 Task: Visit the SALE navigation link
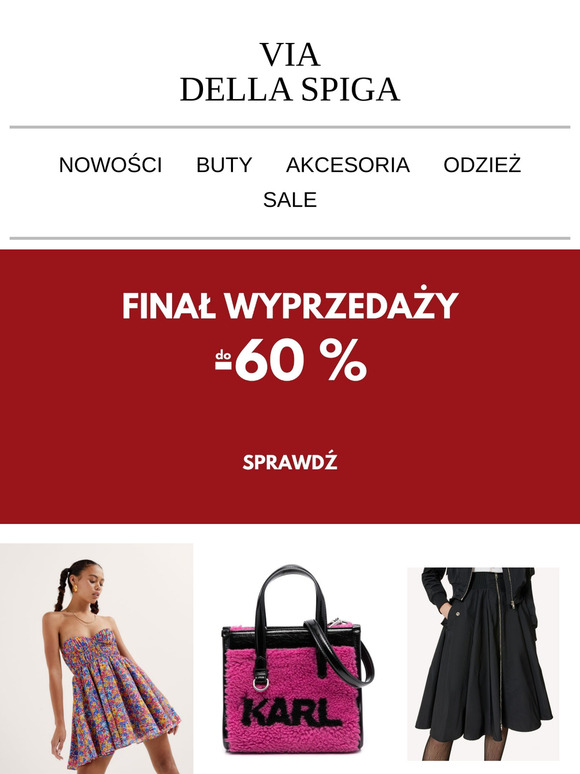[290, 200]
